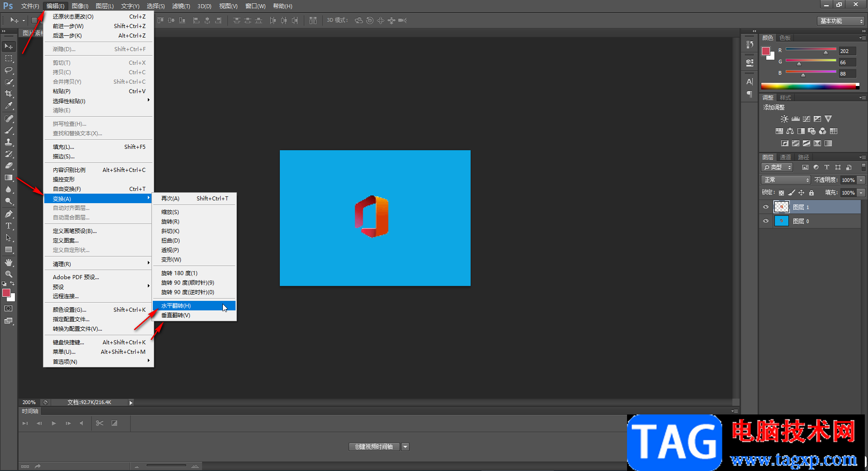The image size is (868, 471).
Task: Select the Zoom tool in toolbox
Action: click(9, 274)
